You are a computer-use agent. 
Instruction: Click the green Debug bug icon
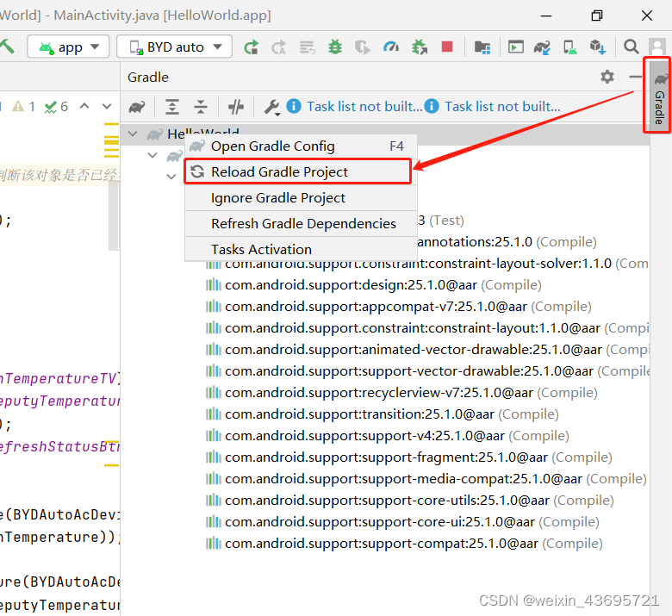click(335, 47)
